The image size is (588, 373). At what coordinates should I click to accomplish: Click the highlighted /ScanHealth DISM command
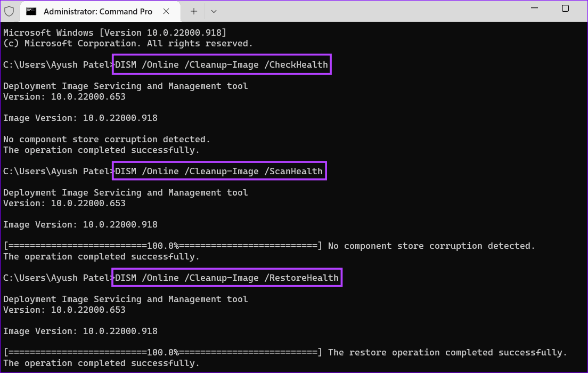pyautogui.click(x=219, y=171)
